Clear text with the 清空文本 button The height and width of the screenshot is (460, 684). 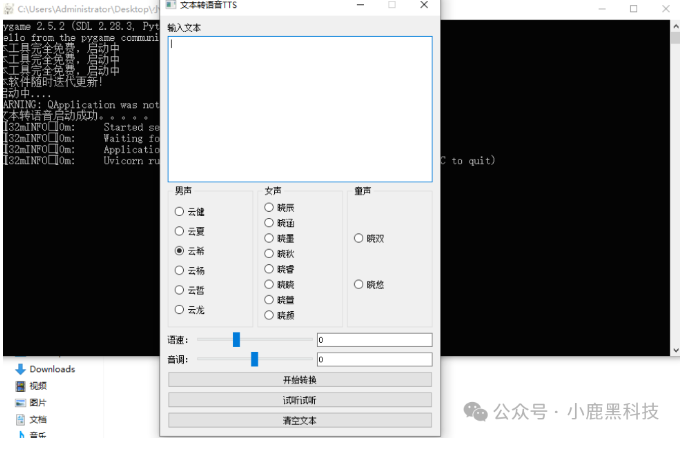coord(300,421)
